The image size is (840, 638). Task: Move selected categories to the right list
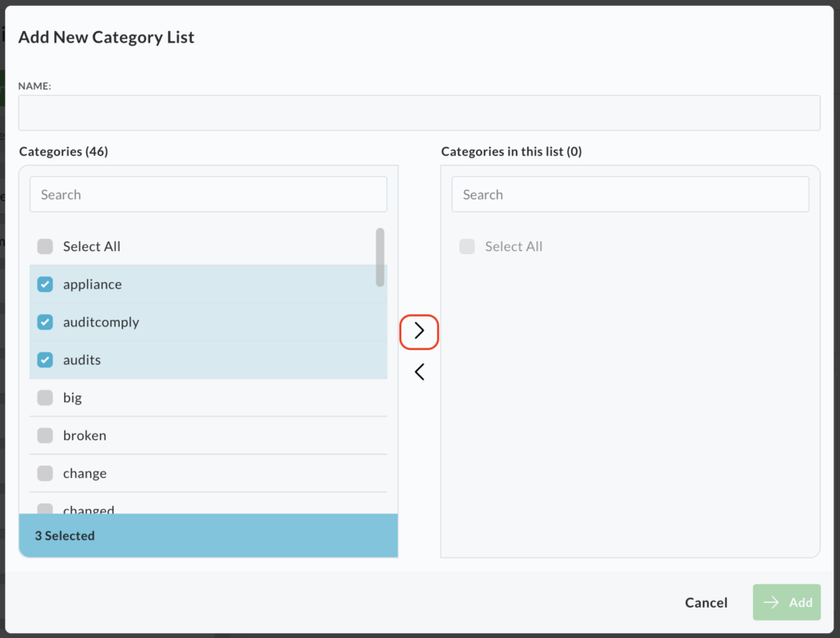click(x=419, y=331)
